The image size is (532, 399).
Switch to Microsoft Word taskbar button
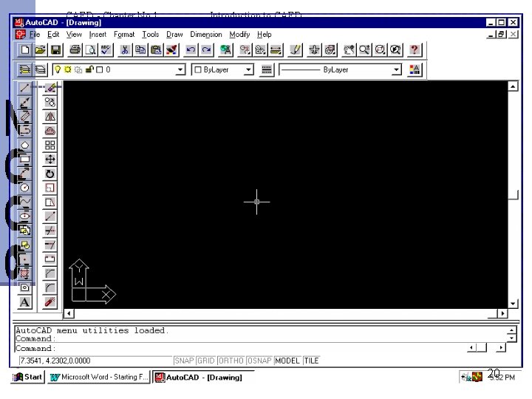point(99,377)
